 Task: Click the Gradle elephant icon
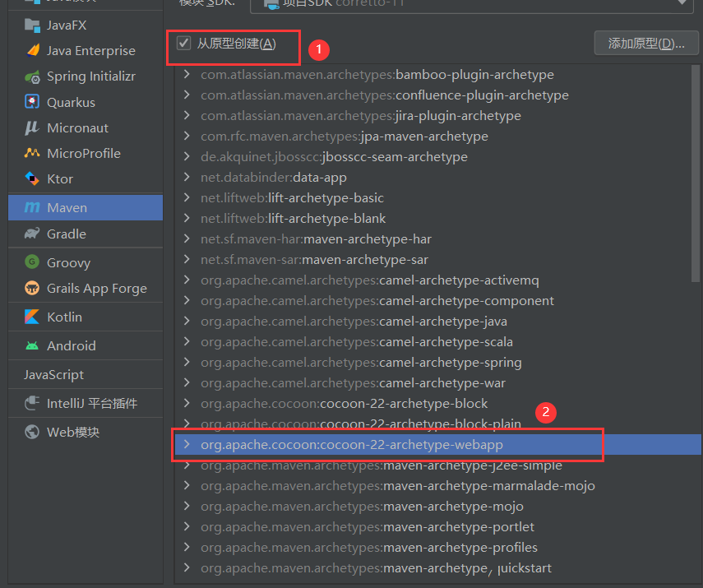coord(32,234)
